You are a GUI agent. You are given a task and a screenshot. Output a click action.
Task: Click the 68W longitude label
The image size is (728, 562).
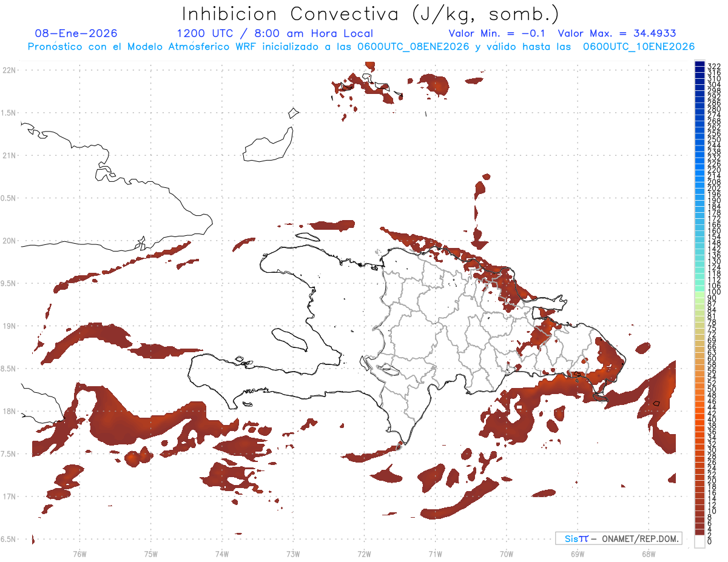click(x=649, y=554)
